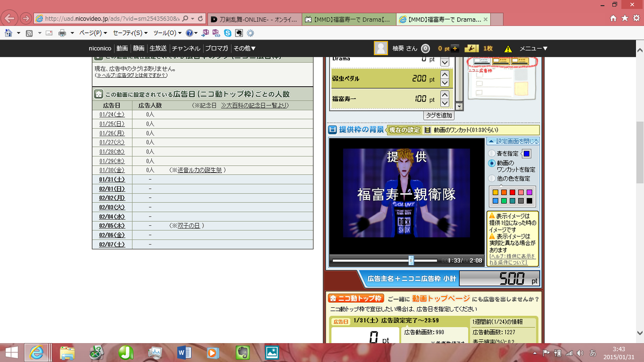Switch to the 刀剣乱舞-ONLINE- browser tab
The height and width of the screenshot is (362, 644).
pos(255,19)
